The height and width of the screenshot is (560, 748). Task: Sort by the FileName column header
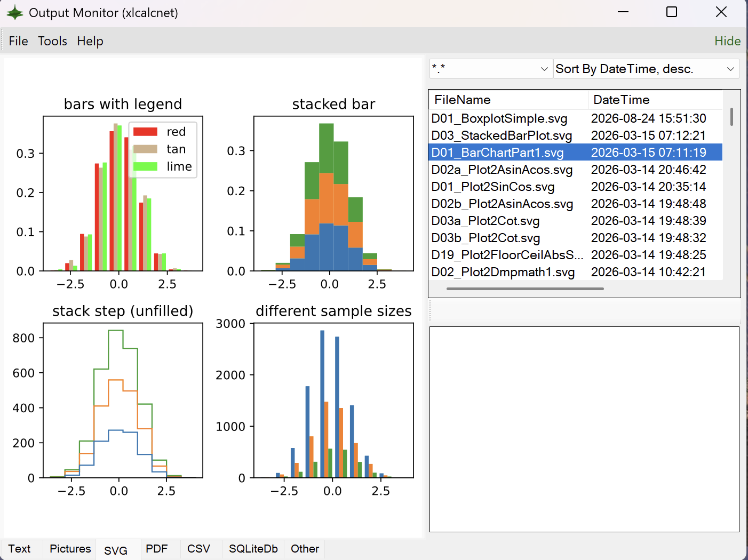[508, 100]
